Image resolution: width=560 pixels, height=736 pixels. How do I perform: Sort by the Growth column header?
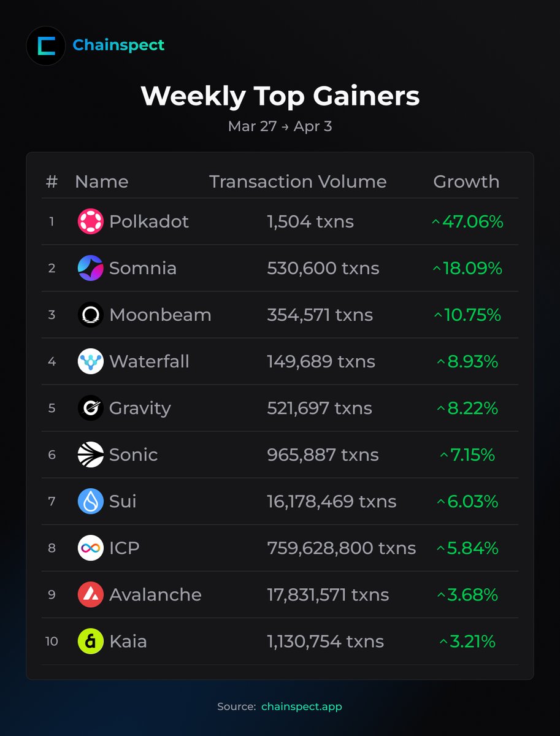[x=466, y=182]
